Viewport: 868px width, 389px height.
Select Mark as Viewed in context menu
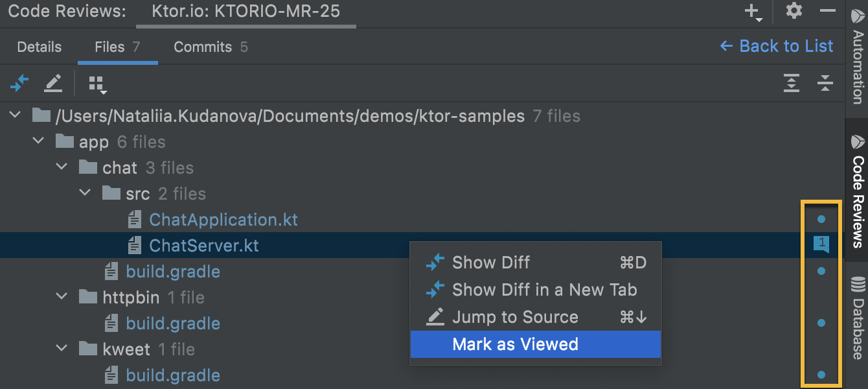(515, 344)
